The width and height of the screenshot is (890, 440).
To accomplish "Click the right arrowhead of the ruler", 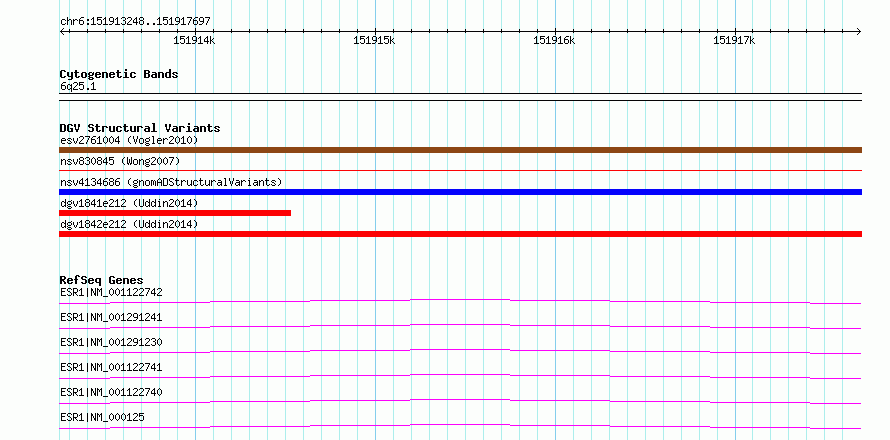I will pyautogui.click(x=859, y=31).
